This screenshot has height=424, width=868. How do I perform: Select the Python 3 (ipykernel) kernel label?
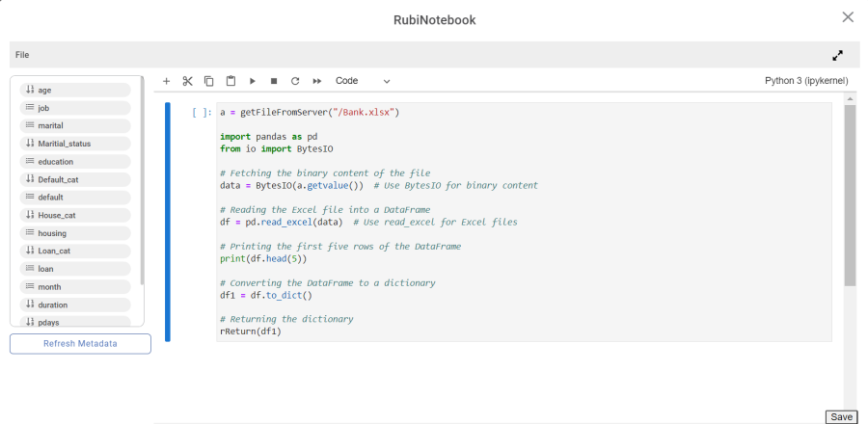coord(806,81)
